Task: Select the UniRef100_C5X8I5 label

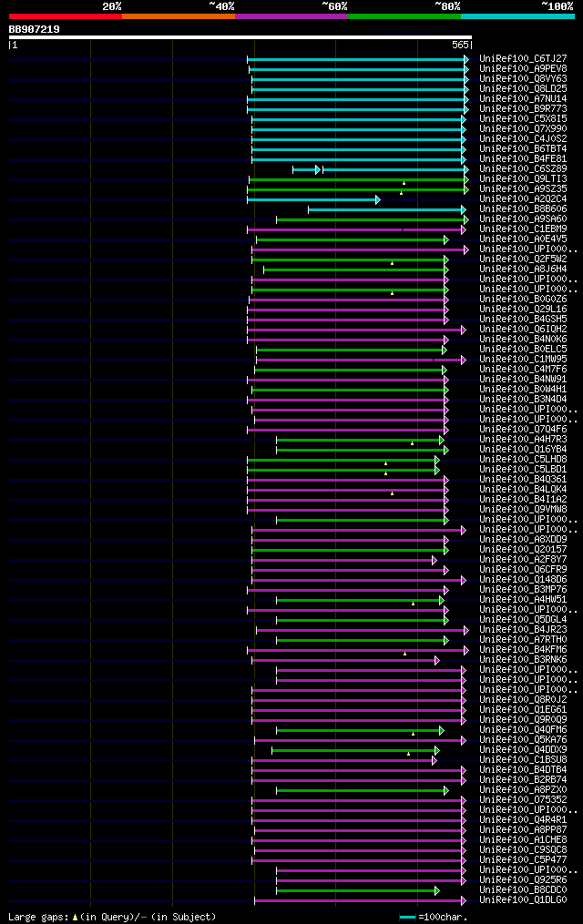Action: (523, 119)
